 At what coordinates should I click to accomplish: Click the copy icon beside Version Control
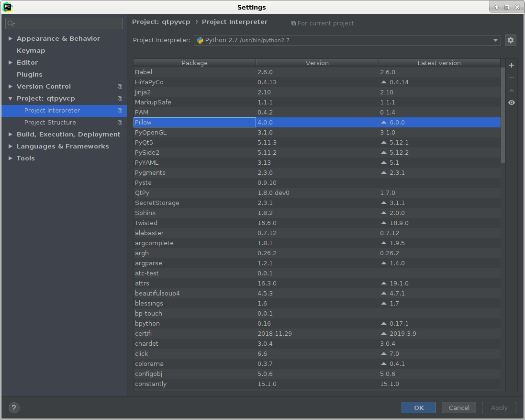click(120, 86)
